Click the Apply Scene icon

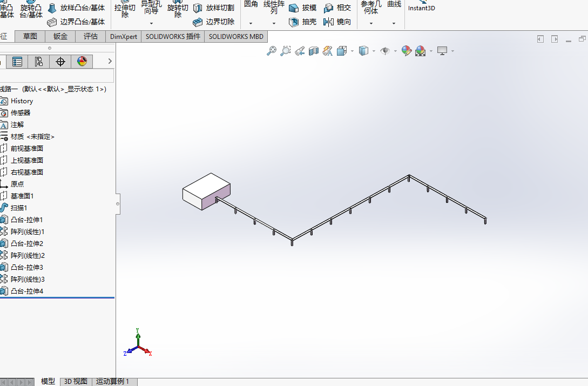pos(421,51)
